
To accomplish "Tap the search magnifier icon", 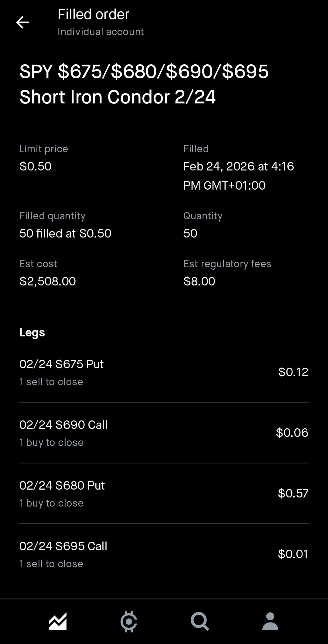I will tap(200, 622).
